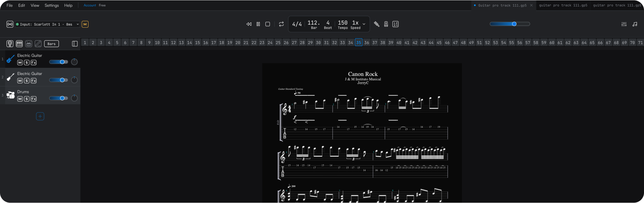Collapse the track sidebar panel
The width and height of the screenshot is (644, 203).
(x=75, y=44)
